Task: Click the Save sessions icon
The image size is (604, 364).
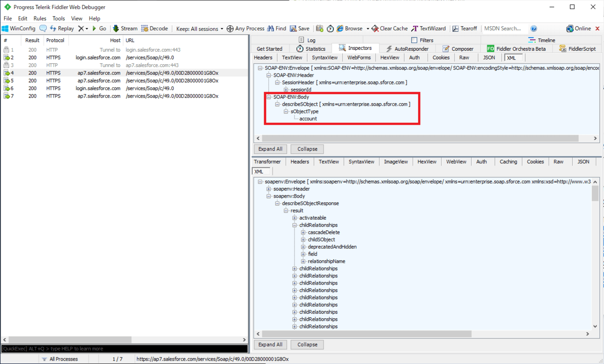Action: click(x=299, y=29)
